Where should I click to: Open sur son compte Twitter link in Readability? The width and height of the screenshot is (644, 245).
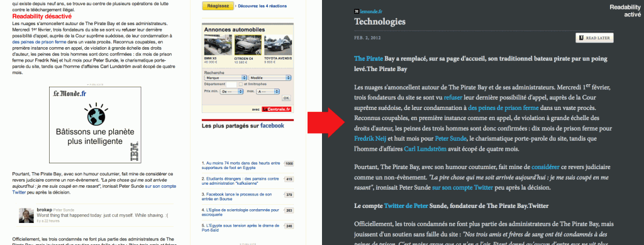[462, 188]
